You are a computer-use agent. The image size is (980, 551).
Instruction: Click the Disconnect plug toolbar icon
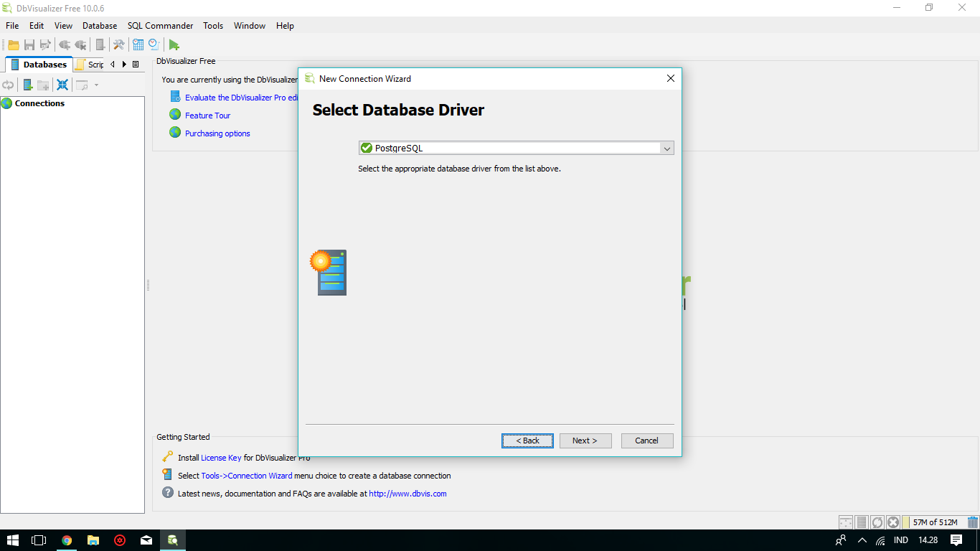coord(80,44)
